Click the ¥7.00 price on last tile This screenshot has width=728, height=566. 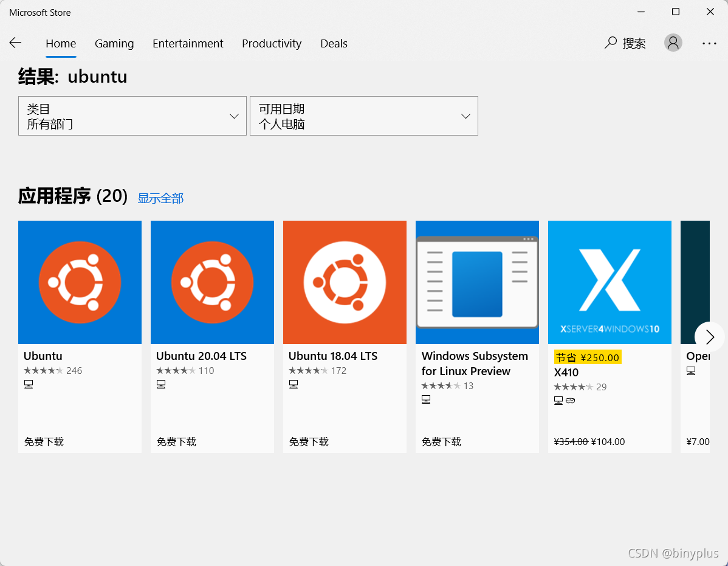coord(698,441)
